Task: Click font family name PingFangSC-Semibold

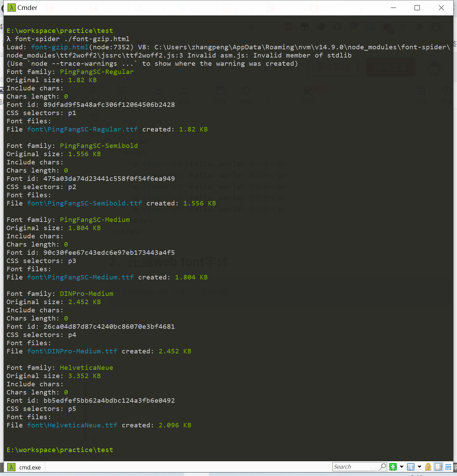Action: click(99, 146)
